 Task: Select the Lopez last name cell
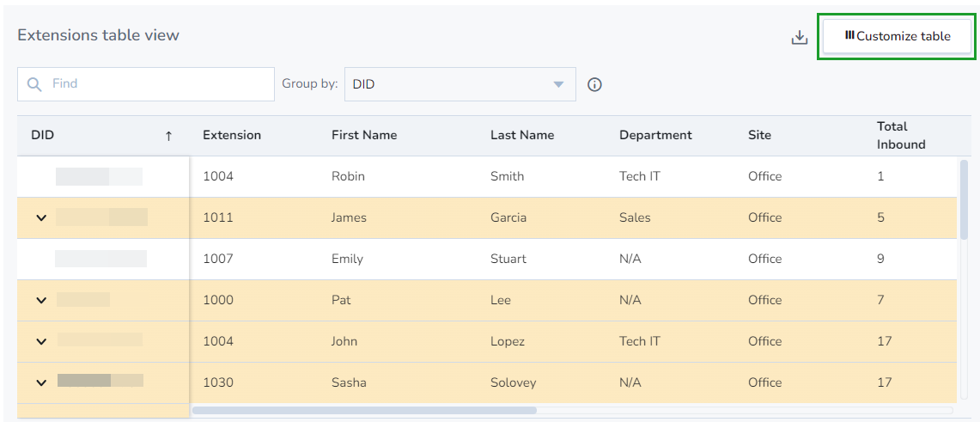(508, 341)
